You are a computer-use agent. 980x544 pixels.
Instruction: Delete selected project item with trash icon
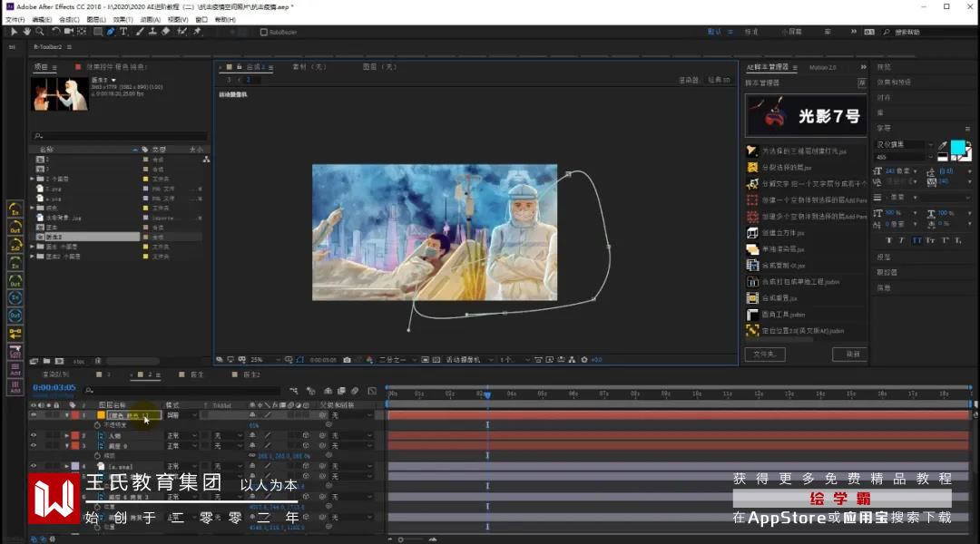tap(98, 361)
